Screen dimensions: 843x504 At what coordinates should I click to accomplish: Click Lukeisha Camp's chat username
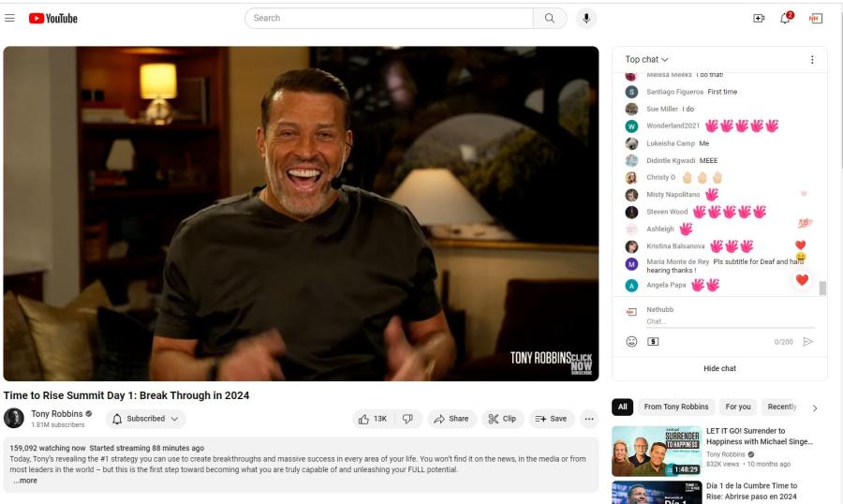click(671, 143)
